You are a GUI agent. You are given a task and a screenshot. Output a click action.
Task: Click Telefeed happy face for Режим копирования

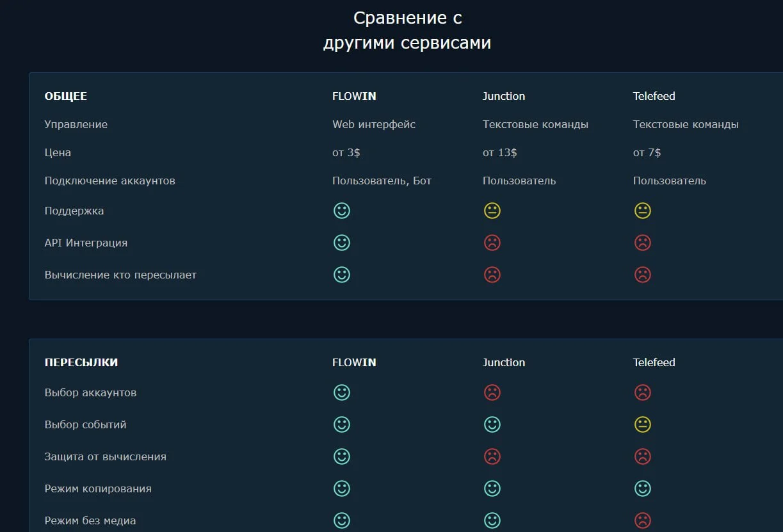click(642, 488)
